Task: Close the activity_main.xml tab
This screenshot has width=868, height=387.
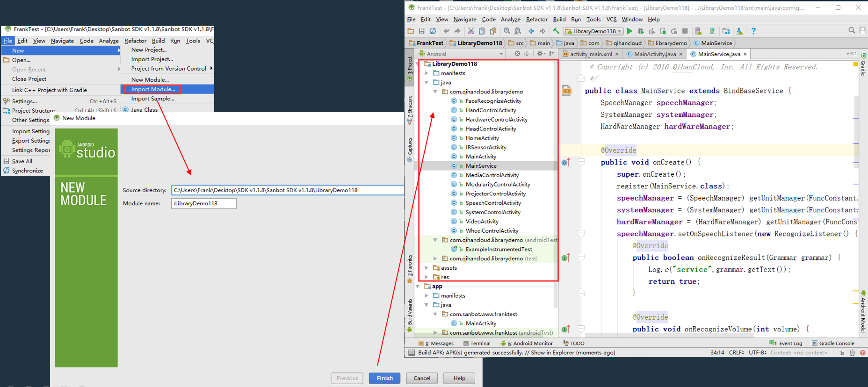Action: coord(617,54)
